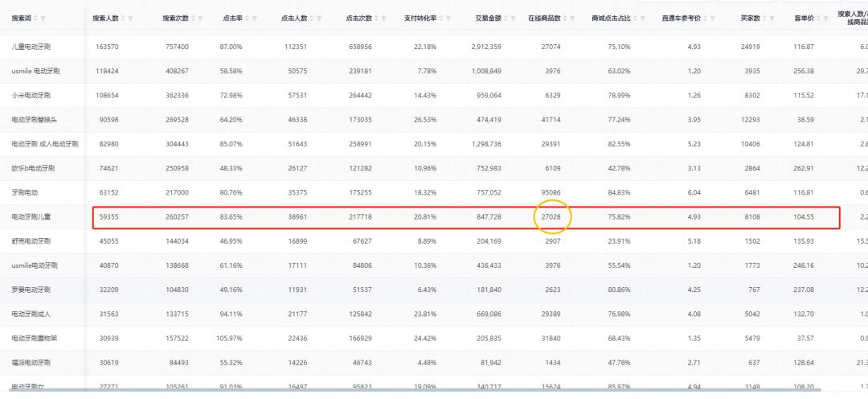Image resolution: width=868 pixels, height=399 pixels.
Task: Filter 点击次数 with its funnel icon
Action: click(383, 19)
